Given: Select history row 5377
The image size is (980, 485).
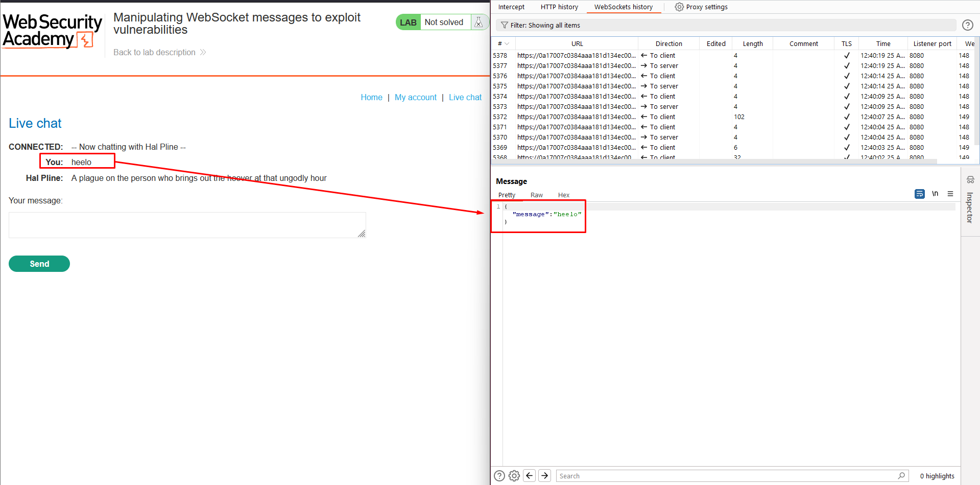Looking at the screenshot, I should pyautogui.click(x=733, y=65).
